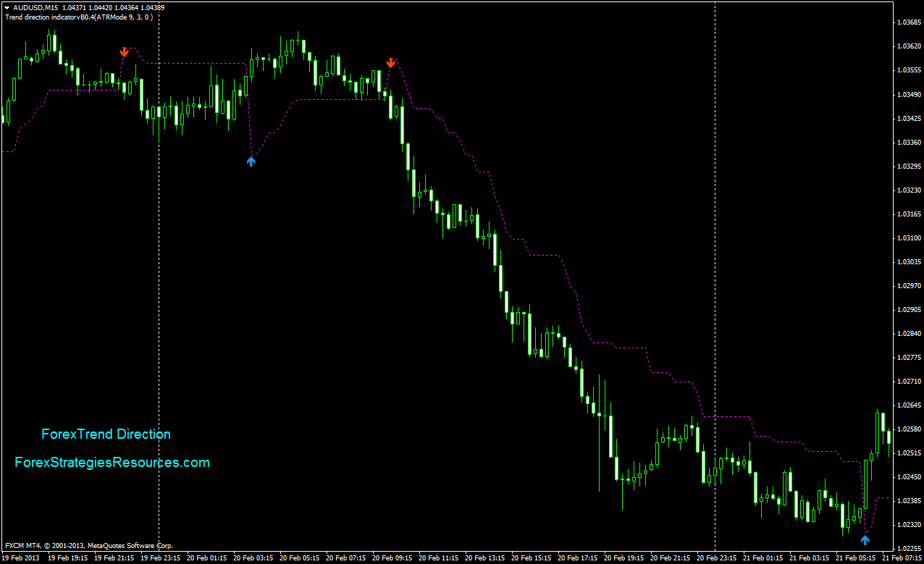Click the 19 Feb 23:15 time label
This screenshot has width=924, height=564.
(x=161, y=558)
